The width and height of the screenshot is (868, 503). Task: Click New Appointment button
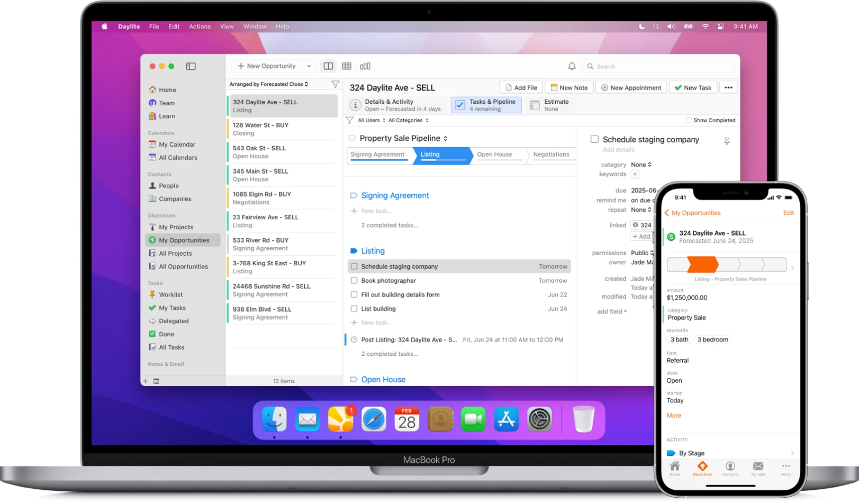click(x=631, y=87)
